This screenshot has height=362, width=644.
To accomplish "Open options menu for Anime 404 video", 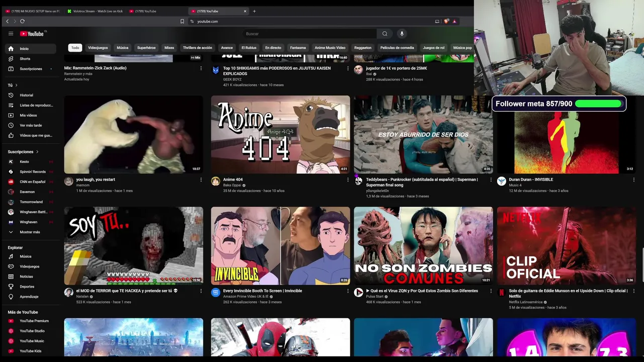I will click(348, 179).
